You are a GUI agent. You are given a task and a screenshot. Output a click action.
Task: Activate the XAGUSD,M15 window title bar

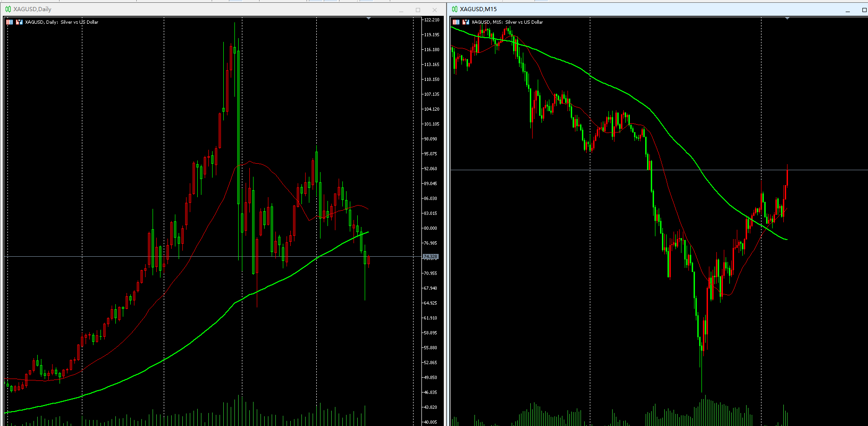651,9
